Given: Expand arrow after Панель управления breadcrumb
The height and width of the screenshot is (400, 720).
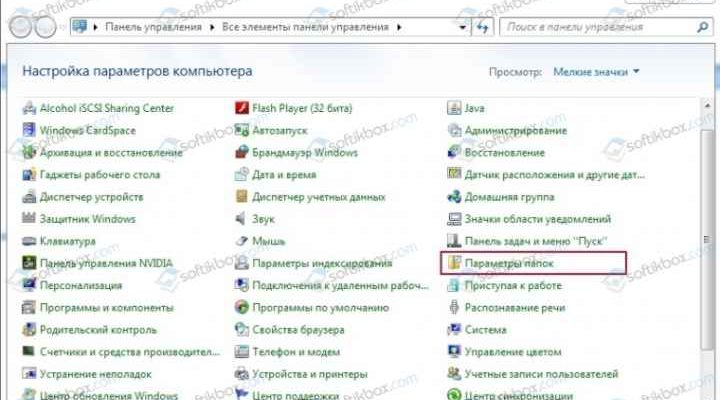Looking at the screenshot, I should coord(212,28).
